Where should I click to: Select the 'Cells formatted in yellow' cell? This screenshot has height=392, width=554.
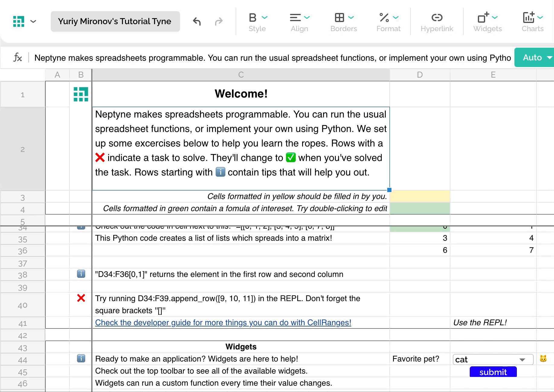pos(241,196)
